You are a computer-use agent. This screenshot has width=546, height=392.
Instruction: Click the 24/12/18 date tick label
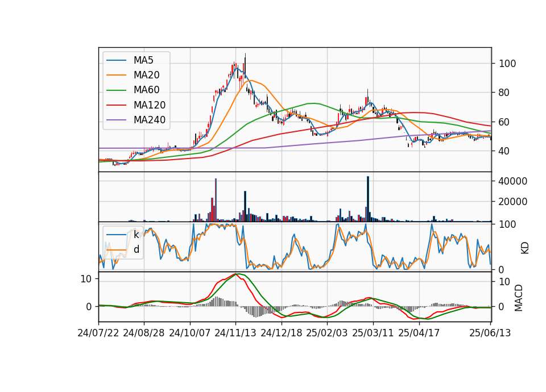(x=282, y=333)
